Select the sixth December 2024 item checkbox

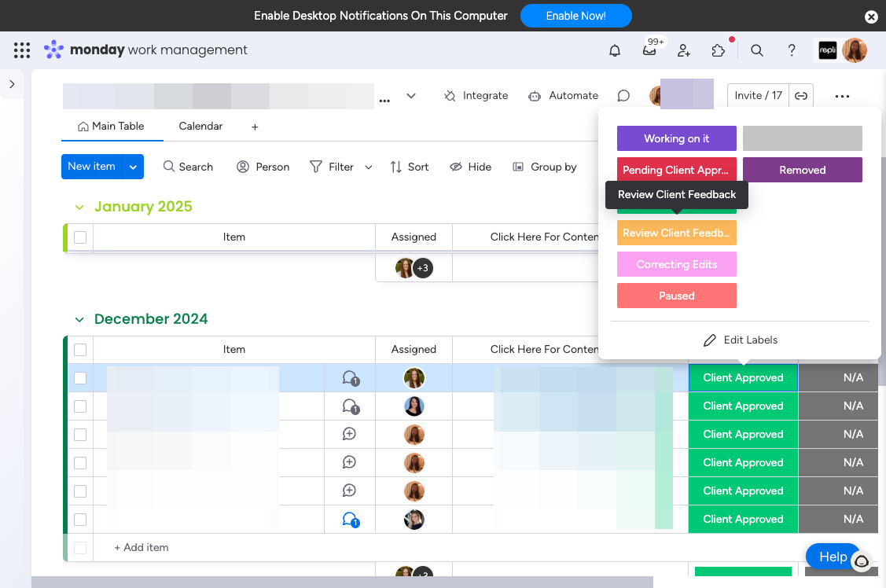click(80, 519)
